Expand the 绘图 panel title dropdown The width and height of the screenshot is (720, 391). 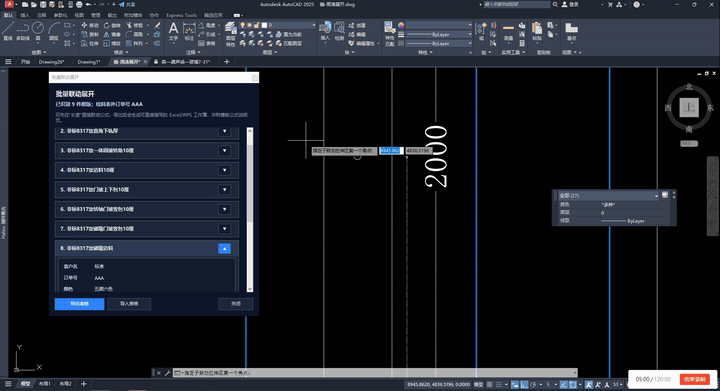coord(39,52)
